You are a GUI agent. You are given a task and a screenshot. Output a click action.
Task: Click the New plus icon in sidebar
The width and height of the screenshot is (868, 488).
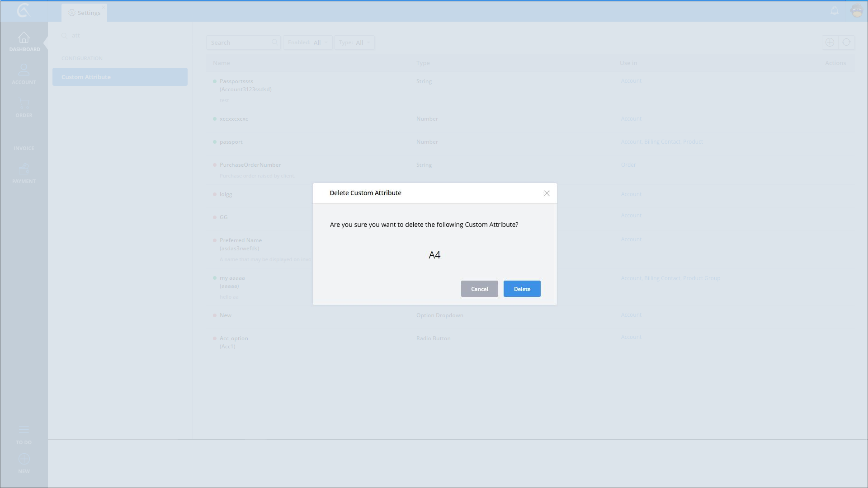point(24,460)
